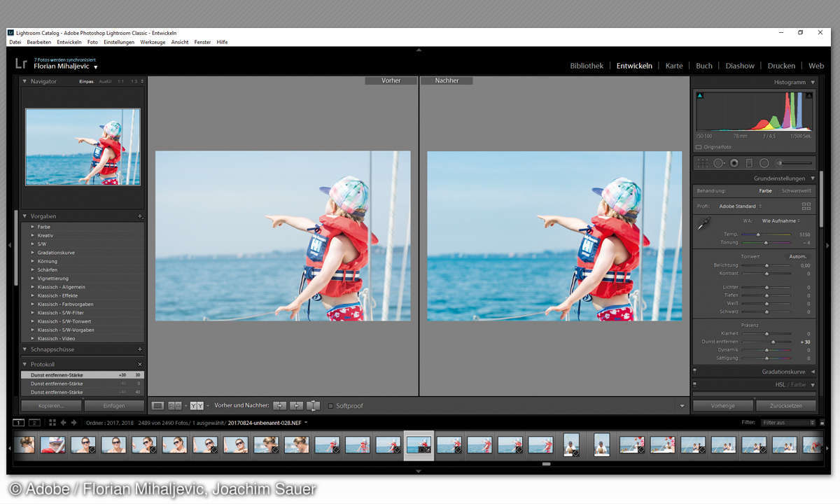Set navigator zoom to Ausfül
Screen dimensions: 840x504
pos(105,81)
